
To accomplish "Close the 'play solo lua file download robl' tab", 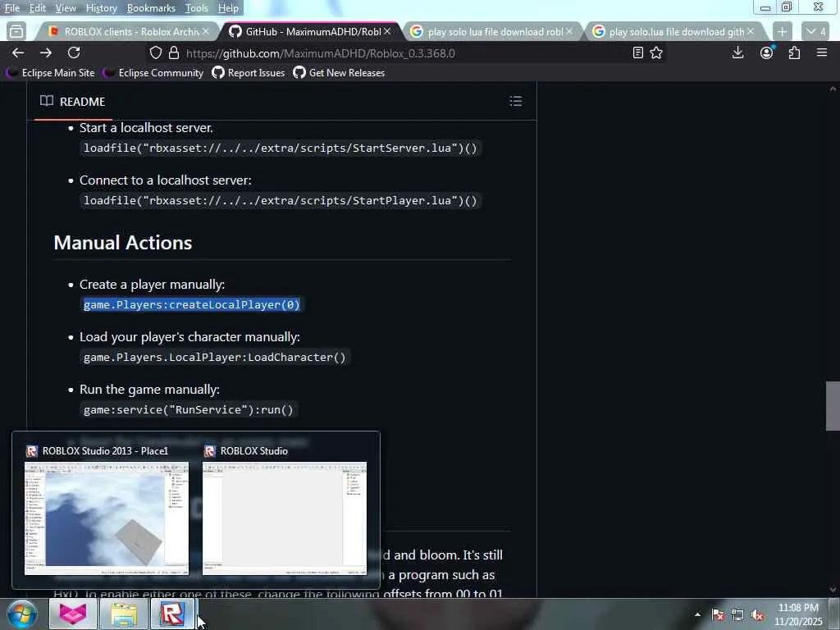I will point(569,32).
